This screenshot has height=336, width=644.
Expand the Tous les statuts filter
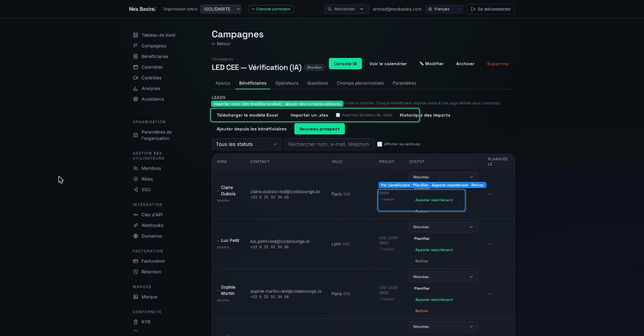[246, 144]
